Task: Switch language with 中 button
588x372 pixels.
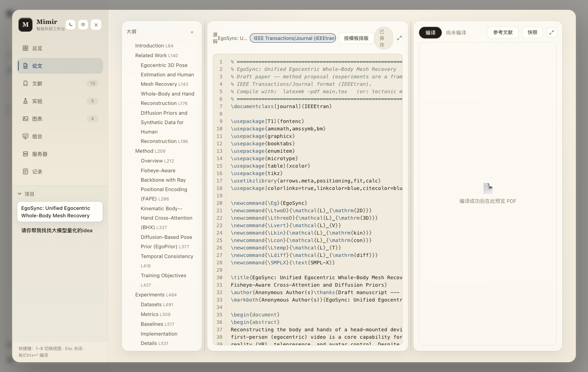Action: tap(83, 25)
